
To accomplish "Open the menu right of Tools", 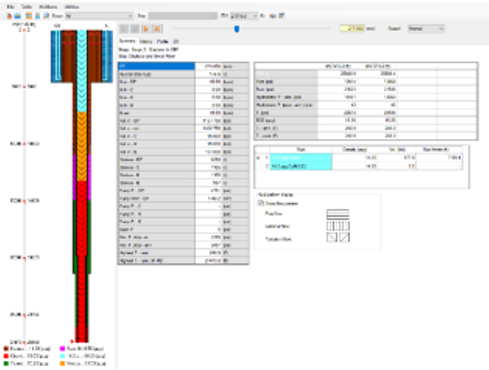I will (48, 7).
